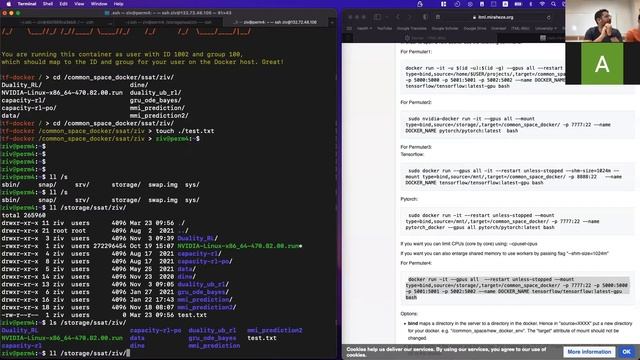Viewport: 640px width, 360px height.
Task: Click 'touch ./test.txt' command line in Terminal
Action: click(x=108, y=131)
